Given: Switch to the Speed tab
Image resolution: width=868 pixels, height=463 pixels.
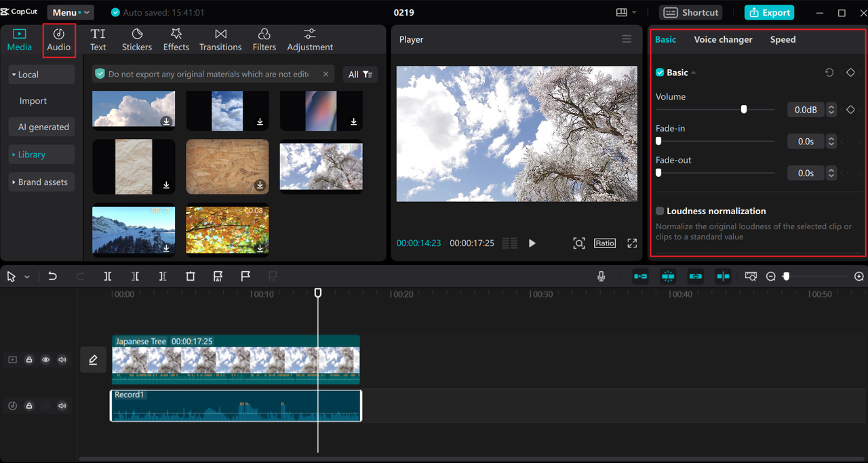Looking at the screenshot, I should click(x=783, y=39).
